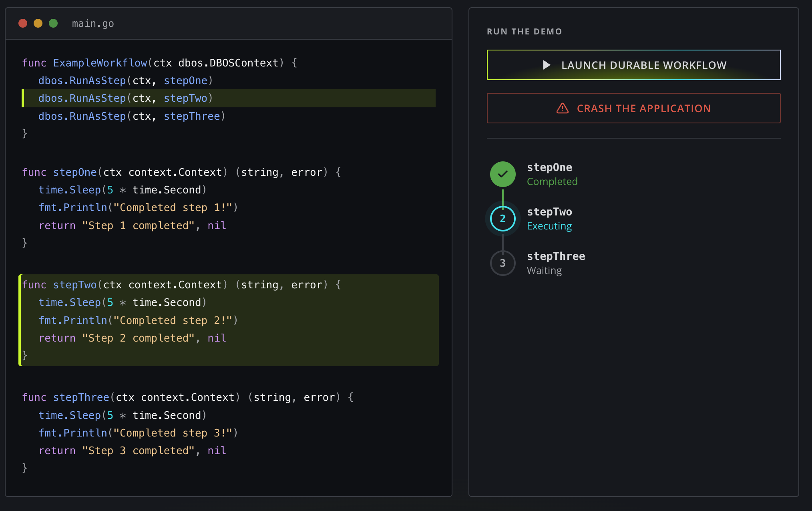Click the stepOne label in the step list
812x511 pixels.
(x=549, y=167)
